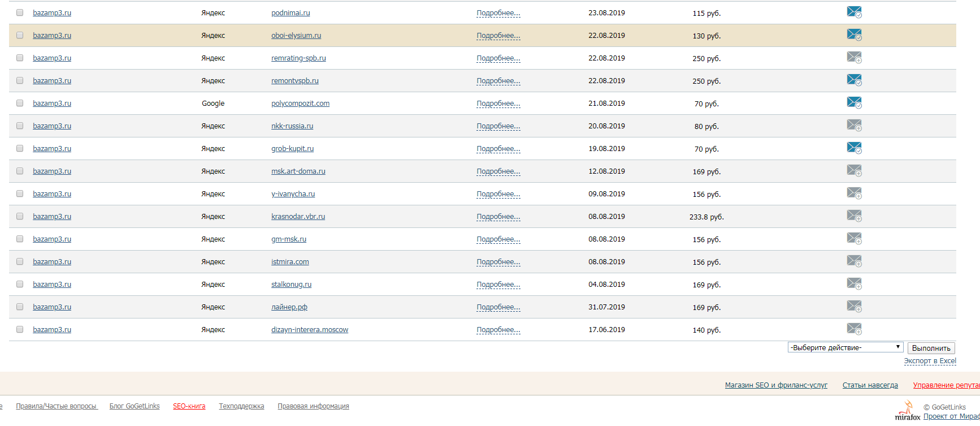
Task: Open krasnodar.vbr.ru site link
Action: click(298, 216)
